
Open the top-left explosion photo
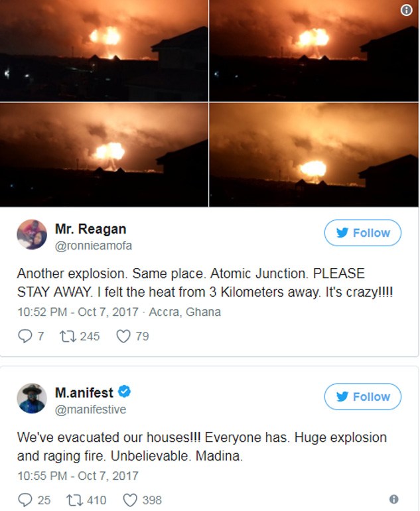104,50
